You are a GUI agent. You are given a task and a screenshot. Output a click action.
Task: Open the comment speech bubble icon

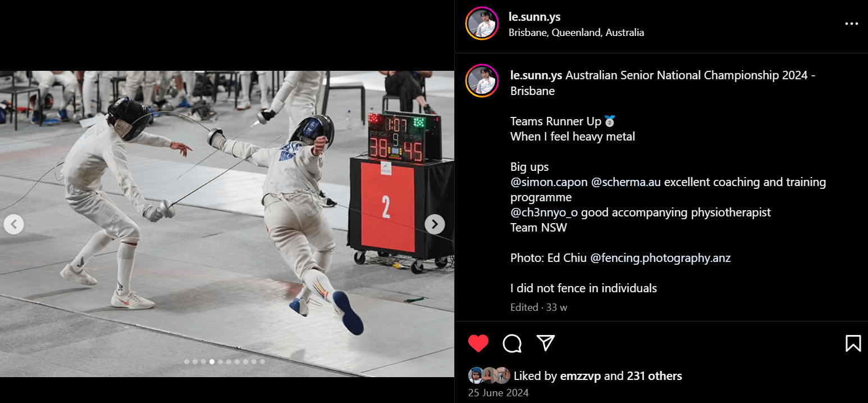tap(512, 343)
